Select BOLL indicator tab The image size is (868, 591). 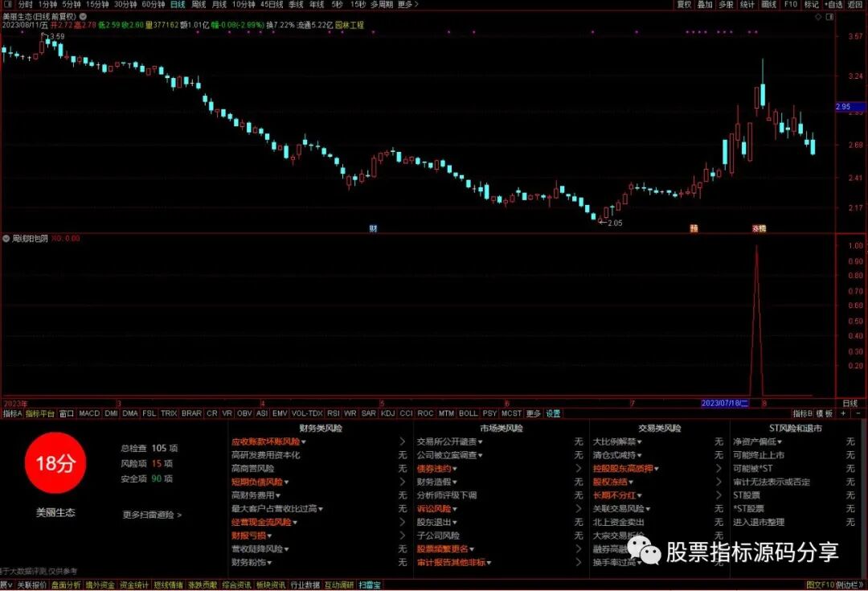coord(469,413)
